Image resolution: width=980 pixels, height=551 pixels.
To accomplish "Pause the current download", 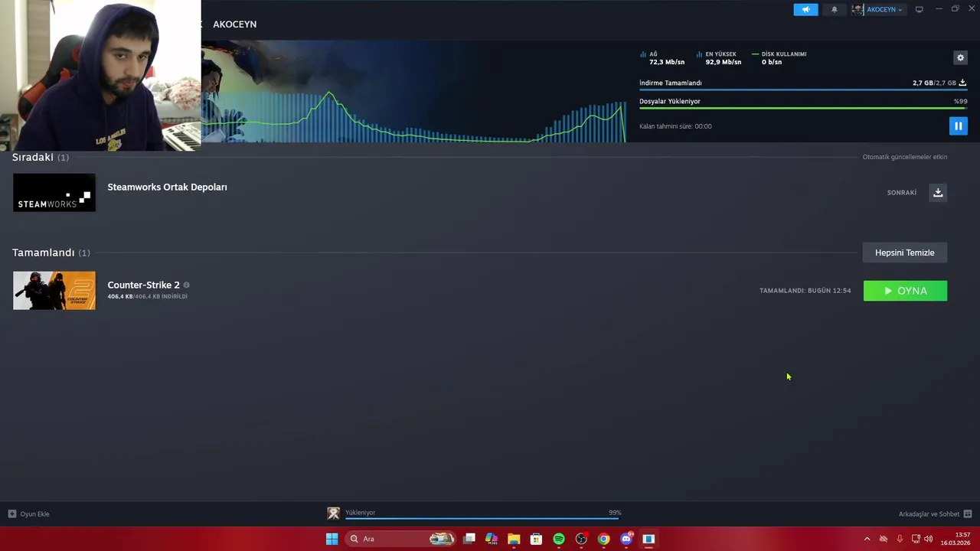I will pyautogui.click(x=958, y=126).
